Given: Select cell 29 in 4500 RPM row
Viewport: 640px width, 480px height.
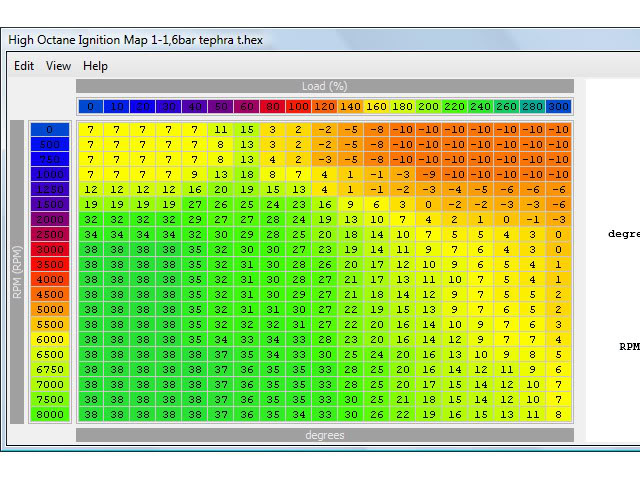Looking at the screenshot, I should click(x=299, y=295).
